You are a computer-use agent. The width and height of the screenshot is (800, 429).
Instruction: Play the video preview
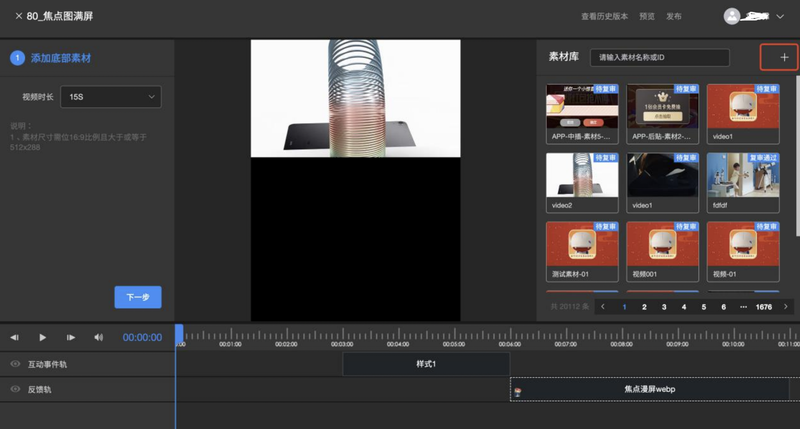pos(42,337)
